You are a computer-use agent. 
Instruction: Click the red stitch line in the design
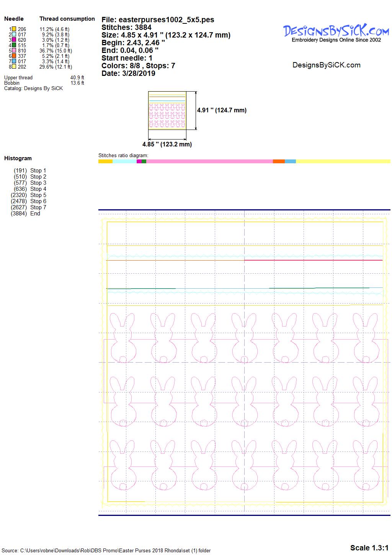click(313, 260)
